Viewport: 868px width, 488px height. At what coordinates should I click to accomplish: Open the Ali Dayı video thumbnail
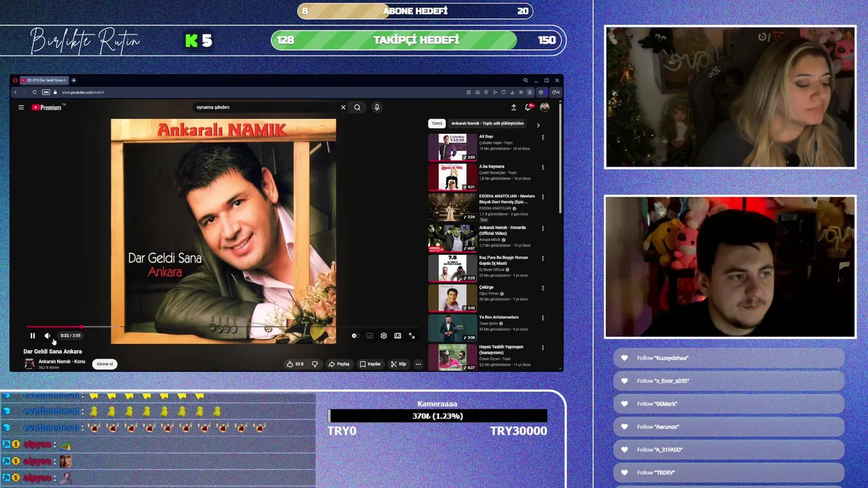click(452, 147)
